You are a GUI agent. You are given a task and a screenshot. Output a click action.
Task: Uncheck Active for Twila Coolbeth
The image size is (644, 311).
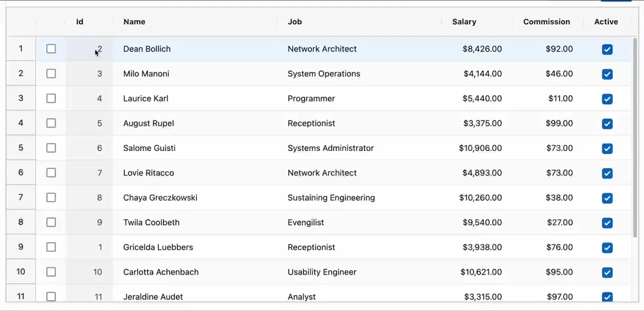[x=607, y=223]
